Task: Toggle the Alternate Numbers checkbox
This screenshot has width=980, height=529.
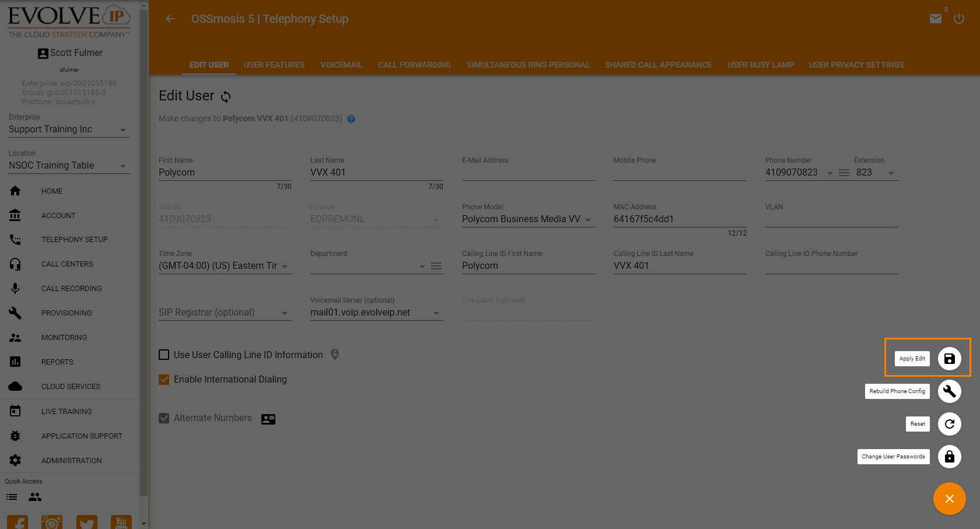Action: click(164, 418)
